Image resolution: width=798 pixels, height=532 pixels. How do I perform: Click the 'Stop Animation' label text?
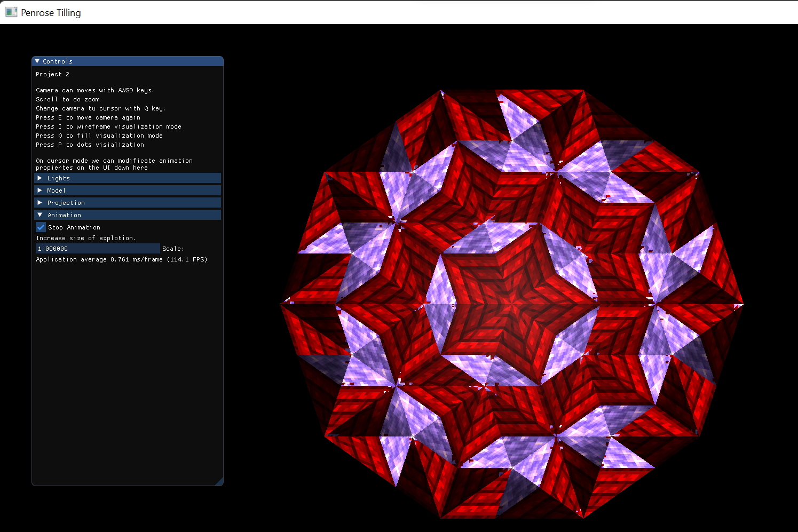[74, 227]
